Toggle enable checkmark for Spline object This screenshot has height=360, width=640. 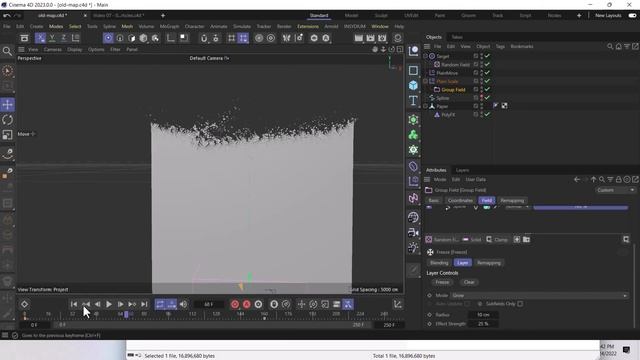tap(487, 98)
